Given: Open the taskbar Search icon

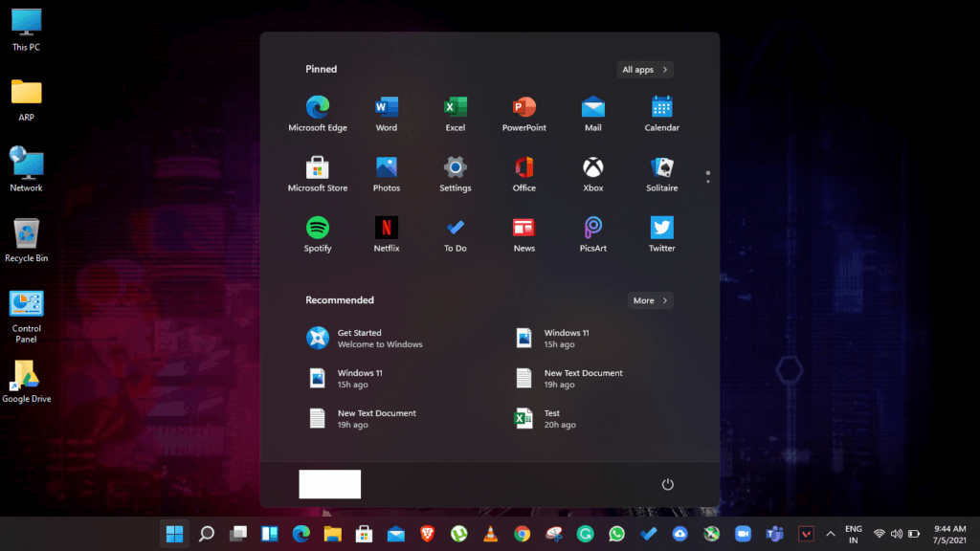Looking at the screenshot, I should pyautogui.click(x=207, y=534).
